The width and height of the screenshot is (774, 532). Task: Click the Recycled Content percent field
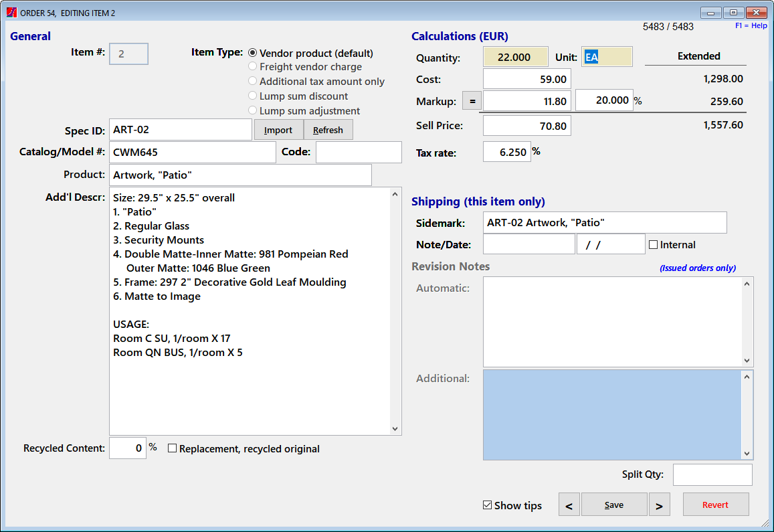click(127, 448)
